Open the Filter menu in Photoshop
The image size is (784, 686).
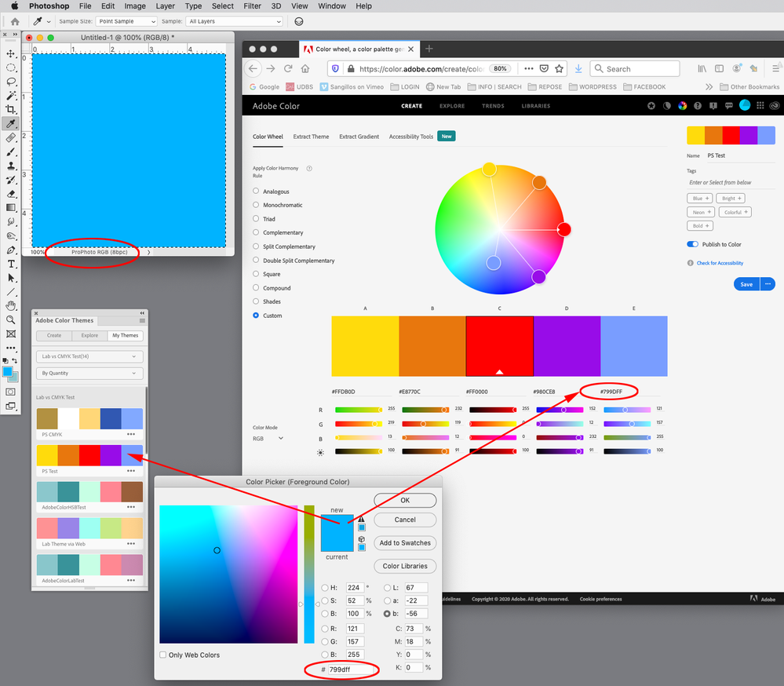(252, 6)
